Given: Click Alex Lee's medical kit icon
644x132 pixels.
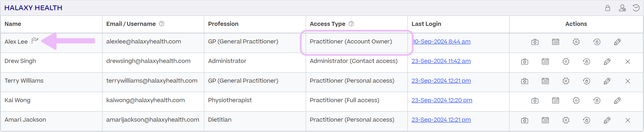Looking at the screenshot, I should (535, 42).
